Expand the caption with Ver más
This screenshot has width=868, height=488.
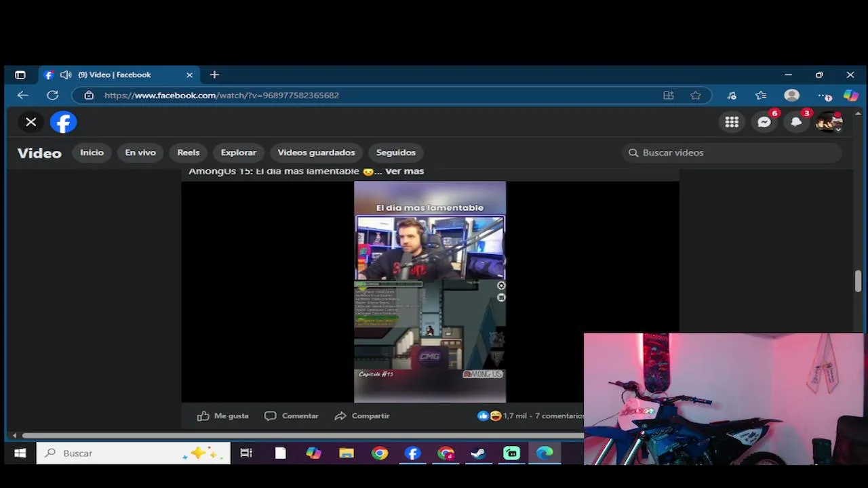(x=404, y=171)
